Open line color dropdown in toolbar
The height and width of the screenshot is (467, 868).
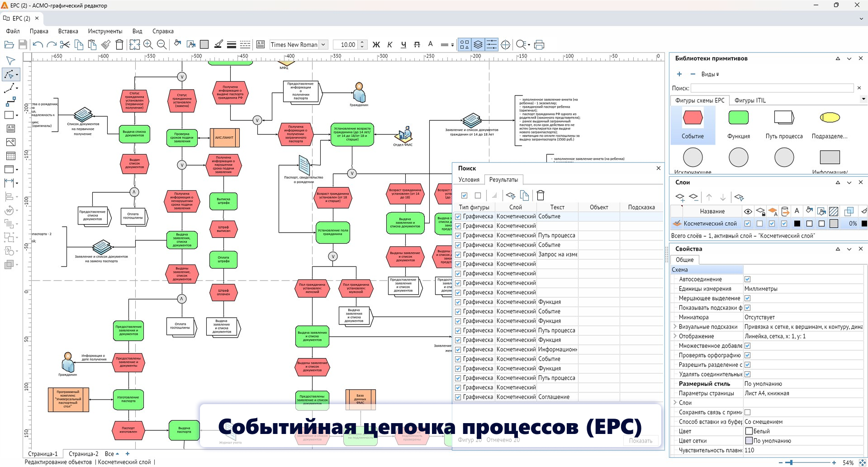click(447, 45)
